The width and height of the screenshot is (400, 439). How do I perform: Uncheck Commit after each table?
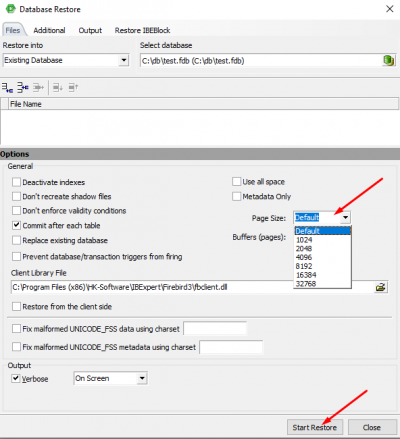tap(16, 225)
